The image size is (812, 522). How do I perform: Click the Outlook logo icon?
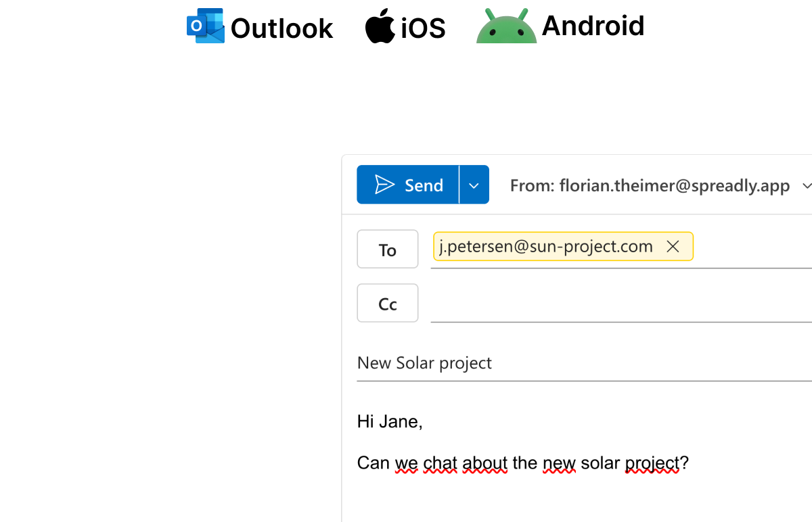pos(206,26)
